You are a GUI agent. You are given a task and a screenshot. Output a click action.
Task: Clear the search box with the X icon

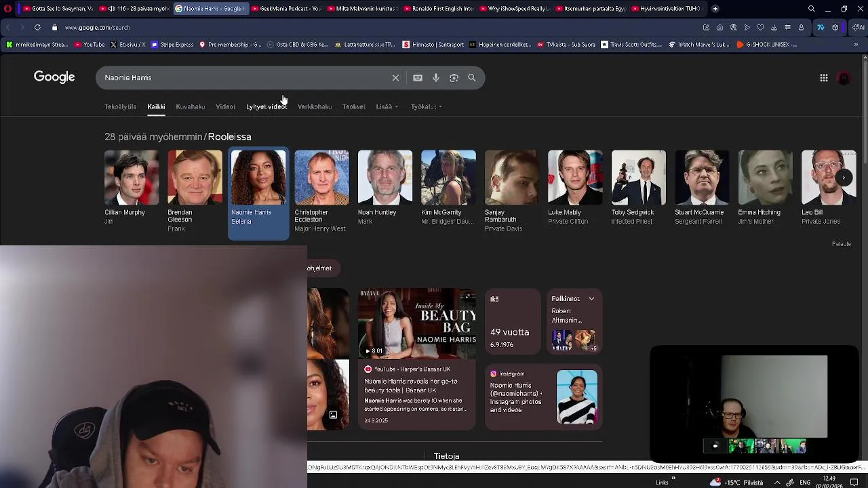coord(395,78)
